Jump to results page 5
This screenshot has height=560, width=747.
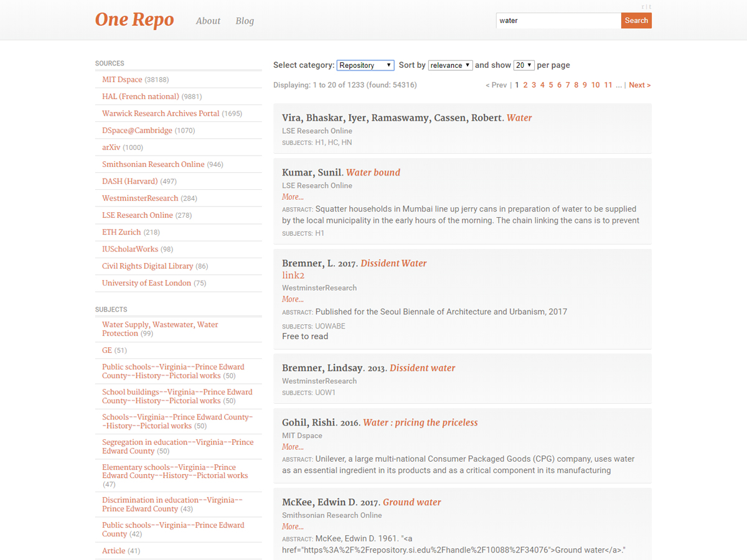(550, 85)
